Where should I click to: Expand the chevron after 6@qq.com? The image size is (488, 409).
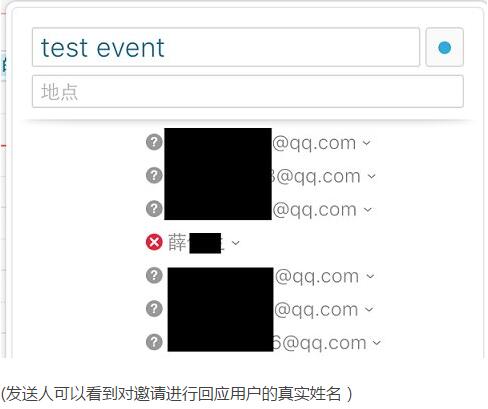pyautogui.click(x=376, y=343)
